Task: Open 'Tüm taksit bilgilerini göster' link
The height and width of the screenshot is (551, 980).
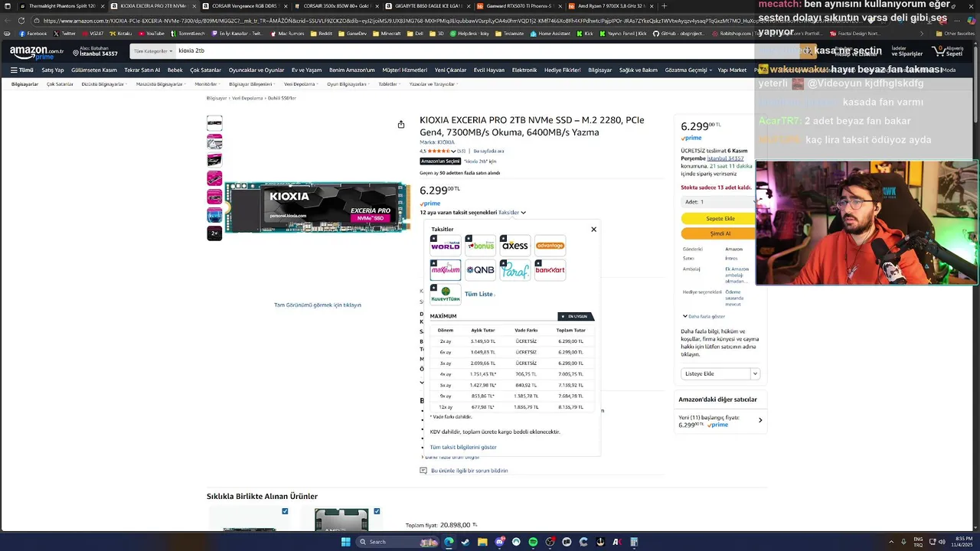Action: [x=463, y=447]
